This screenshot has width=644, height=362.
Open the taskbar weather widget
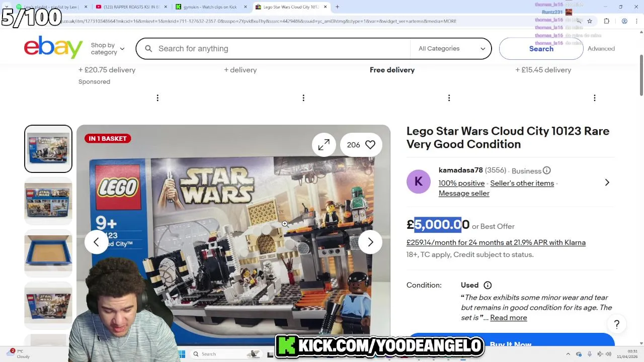(x=19, y=354)
